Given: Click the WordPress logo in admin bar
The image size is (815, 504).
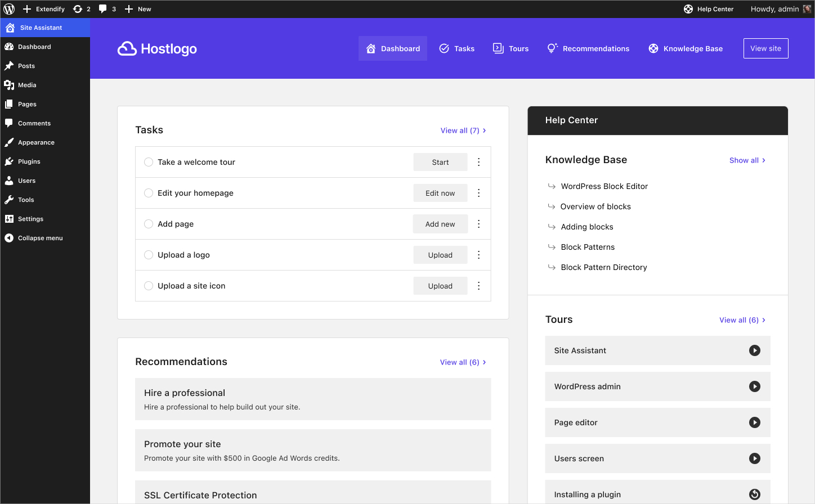Looking at the screenshot, I should click(x=9, y=9).
